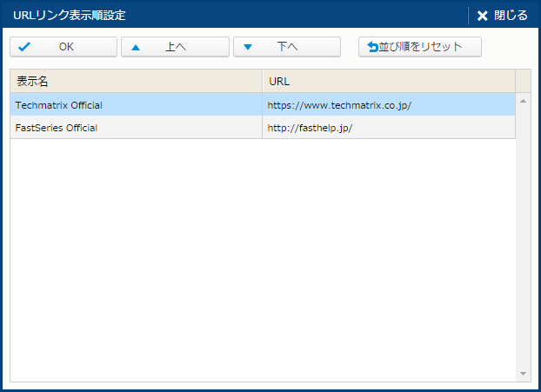Click the scrollbar up arrow in the list
541x392 pixels.
click(x=523, y=101)
